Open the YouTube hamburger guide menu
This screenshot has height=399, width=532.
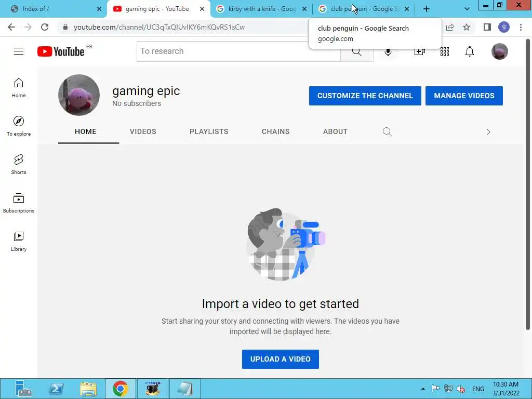(19, 51)
